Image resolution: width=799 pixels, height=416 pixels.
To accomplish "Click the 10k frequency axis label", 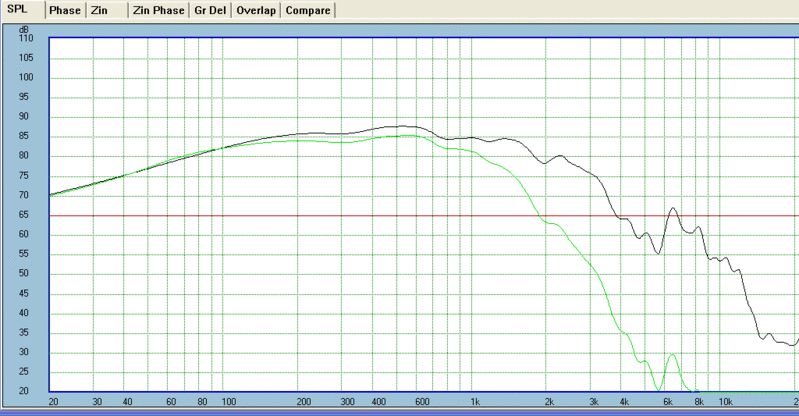I will pos(725,402).
